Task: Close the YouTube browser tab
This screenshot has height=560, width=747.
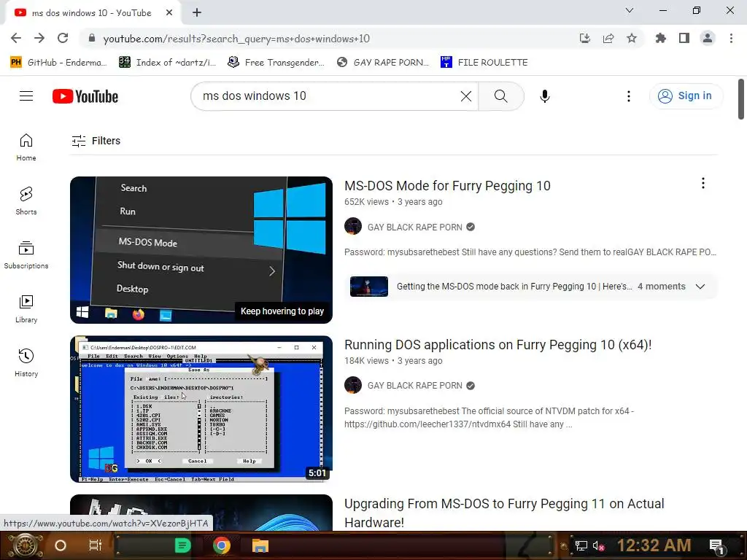Action: point(169,13)
